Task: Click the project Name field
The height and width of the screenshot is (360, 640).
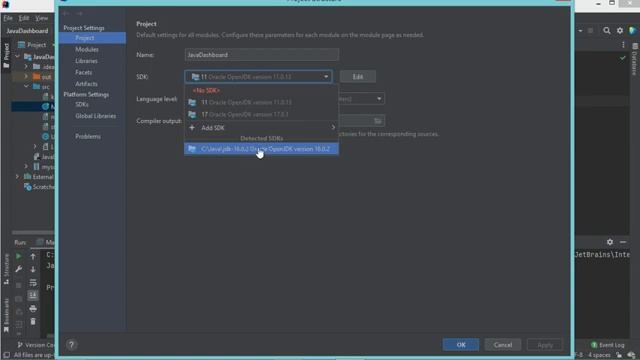Action: click(x=262, y=55)
